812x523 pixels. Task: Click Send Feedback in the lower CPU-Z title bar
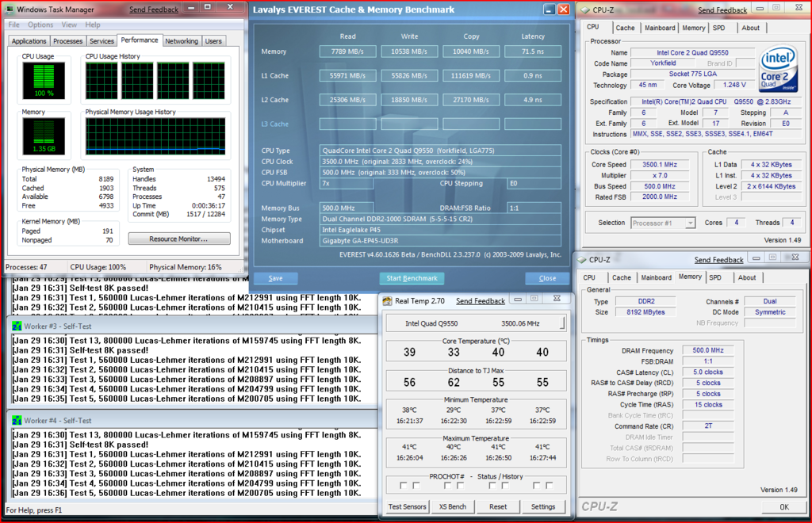tap(718, 260)
